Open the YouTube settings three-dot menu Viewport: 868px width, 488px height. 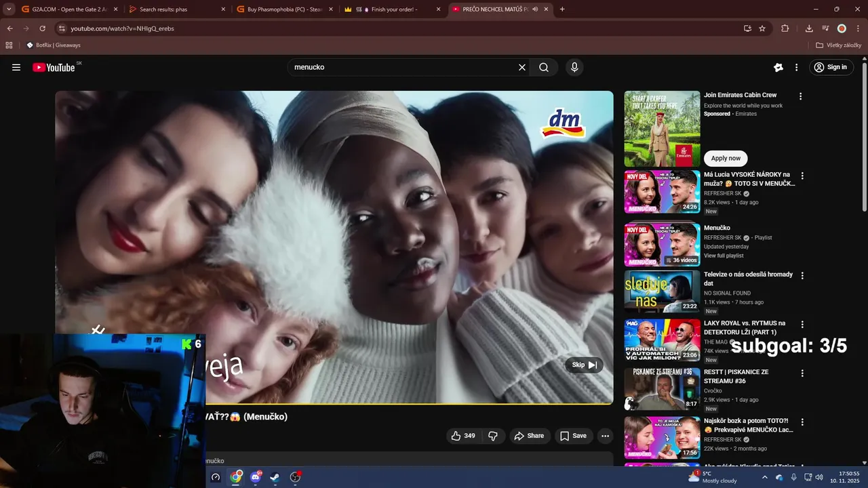[x=797, y=67]
